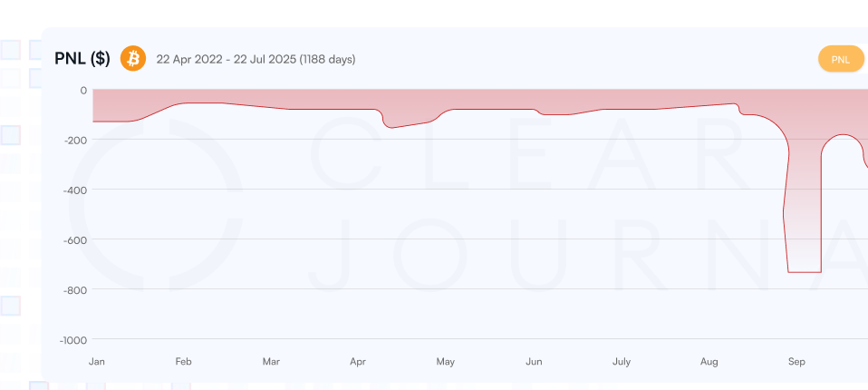
Task: Click the -1000 value on y-axis
Action: 72,340
